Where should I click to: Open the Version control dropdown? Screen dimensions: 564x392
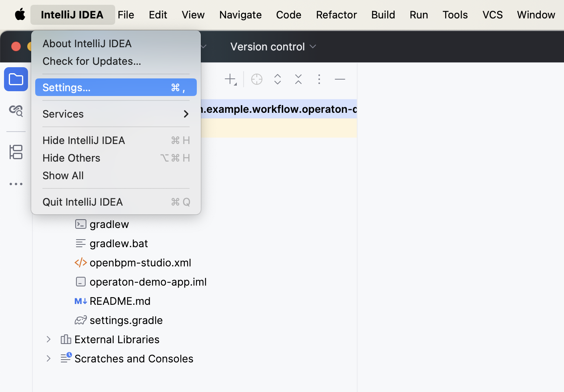[x=273, y=47]
